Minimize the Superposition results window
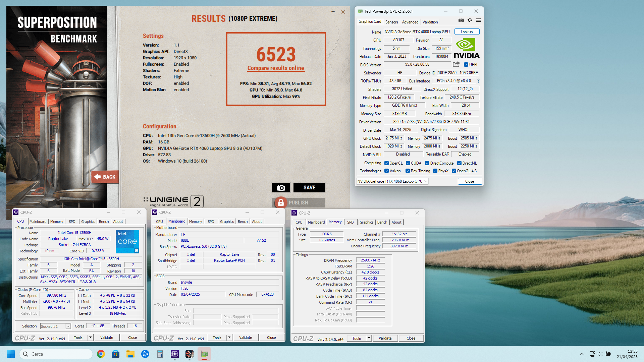Screen dimensions: 644x362 (x=333, y=12)
